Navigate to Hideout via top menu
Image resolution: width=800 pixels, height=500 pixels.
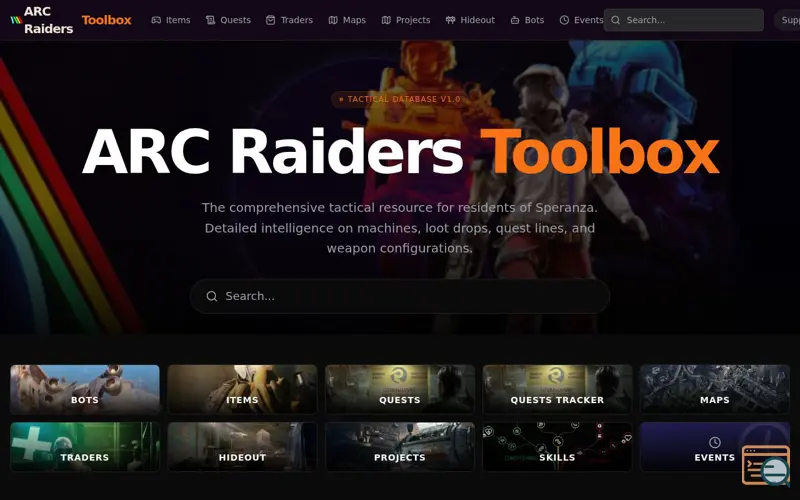tap(470, 20)
